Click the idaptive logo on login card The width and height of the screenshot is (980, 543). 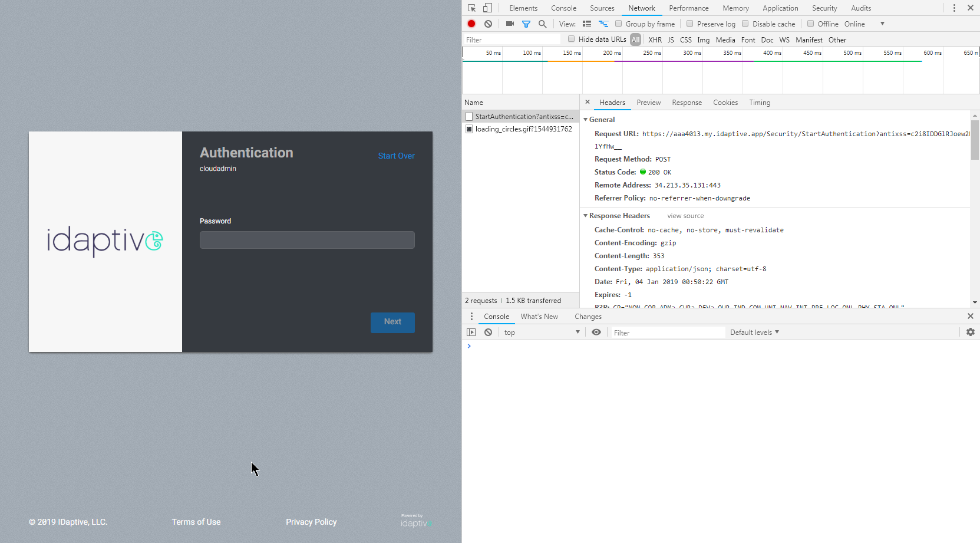105,241
